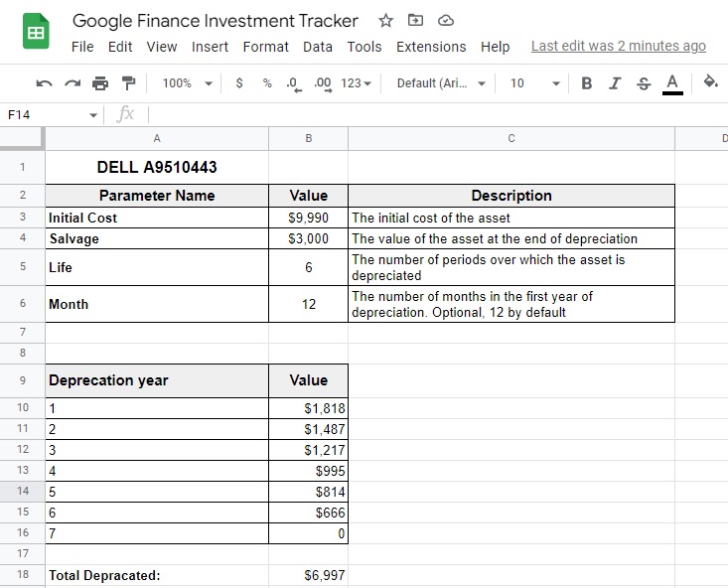Click the Format as currency $ button

pos(239,83)
